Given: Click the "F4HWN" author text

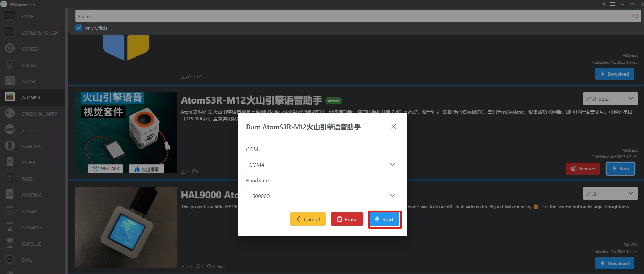Looking at the screenshot, I should [x=630, y=245].
